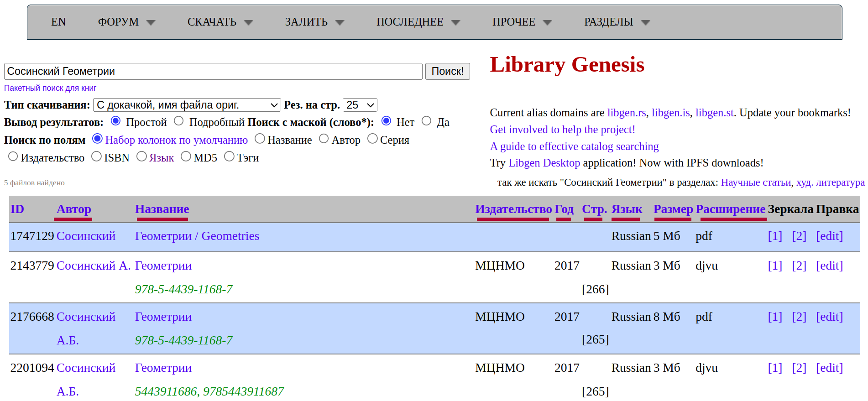868x401 pixels.
Task: Select Издательство field search radio
Action: pyautogui.click(x=13, y=156)
